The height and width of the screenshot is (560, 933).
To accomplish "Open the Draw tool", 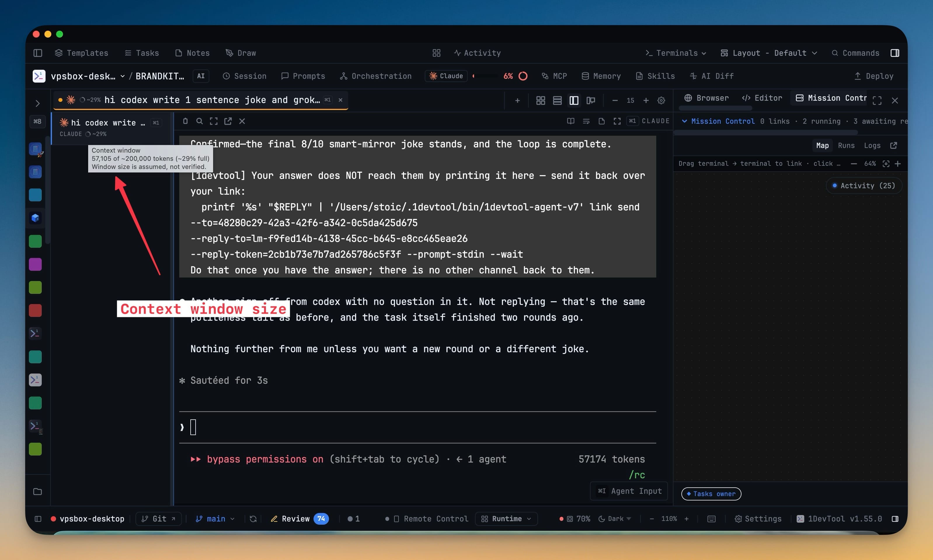I will coord(241,53).
